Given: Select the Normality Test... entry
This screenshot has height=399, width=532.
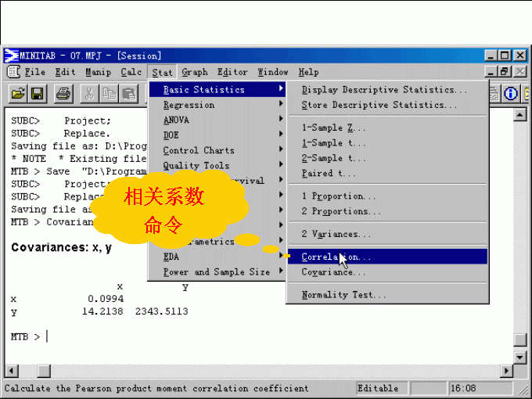Looking at the screenshot, I should point(343,295).
